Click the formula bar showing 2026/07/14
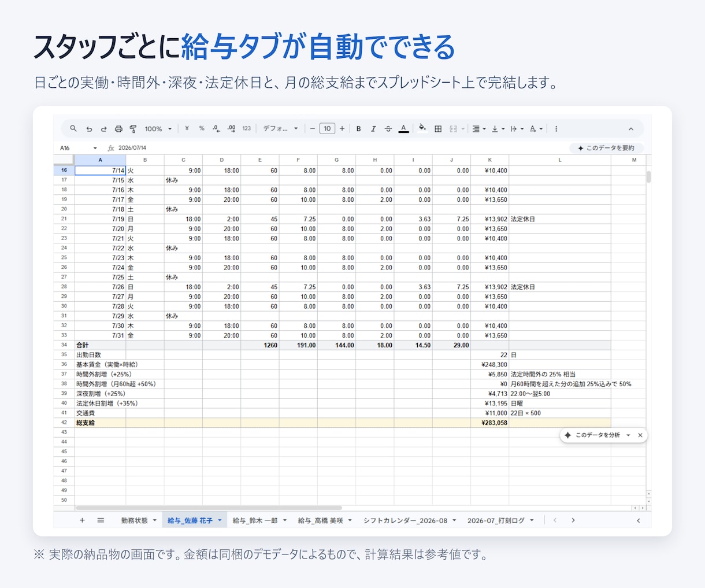Viewport: 705px width, 588px height. click(x=341, y=148)
